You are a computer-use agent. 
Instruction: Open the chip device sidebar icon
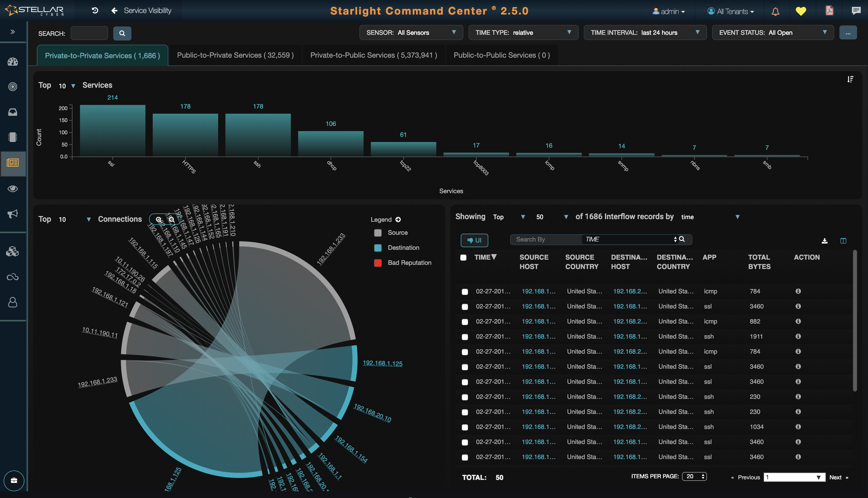pyautogui.click(x=13, y=137)
